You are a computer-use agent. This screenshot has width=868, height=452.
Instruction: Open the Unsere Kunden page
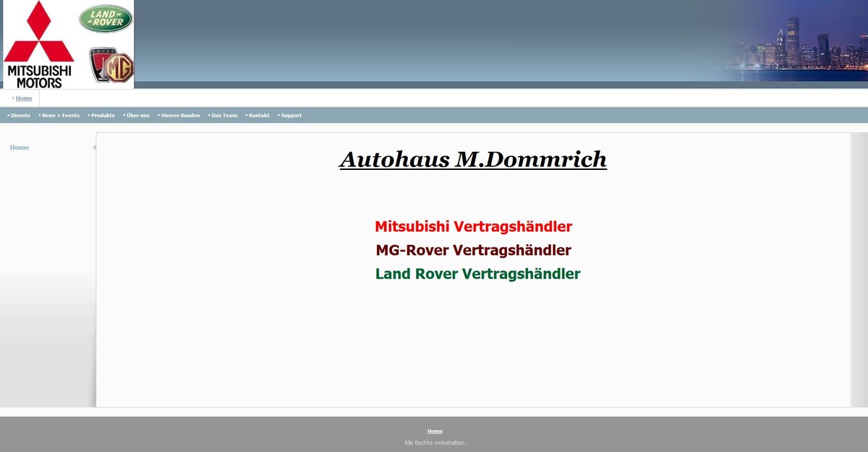pyautogui.click(x=180, y=116)
